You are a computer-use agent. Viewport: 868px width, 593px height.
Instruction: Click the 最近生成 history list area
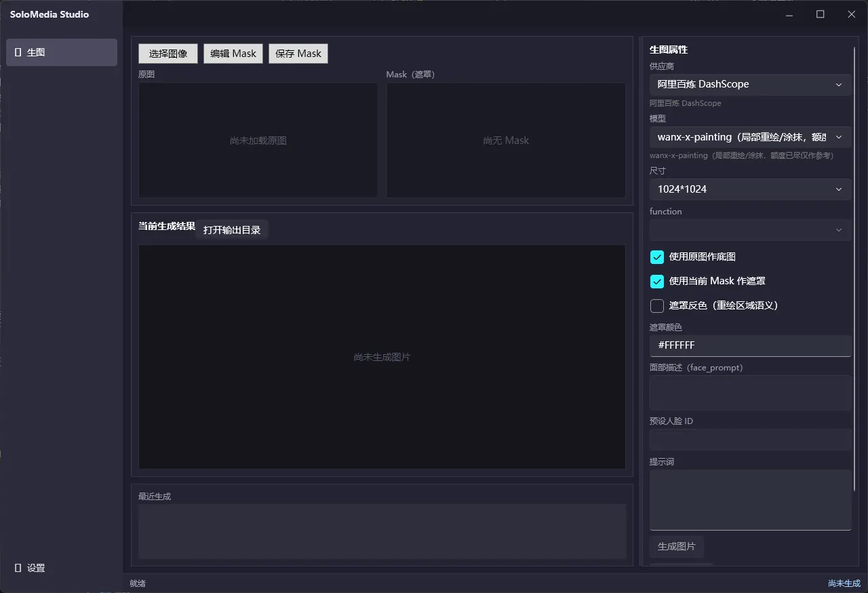coord(382,531)
